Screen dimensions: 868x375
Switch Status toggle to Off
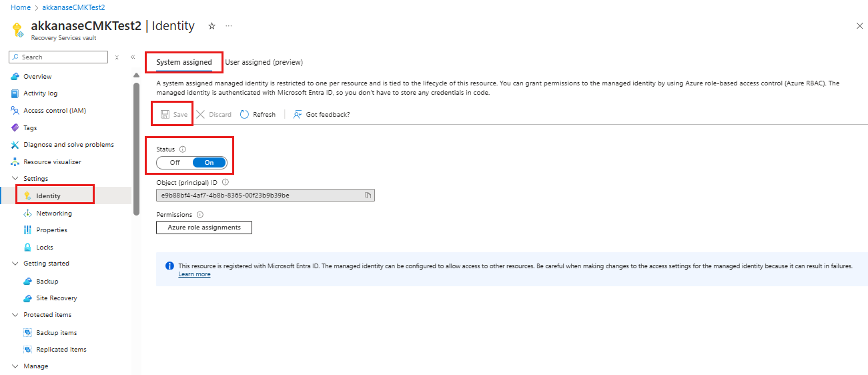click(175, 163)
